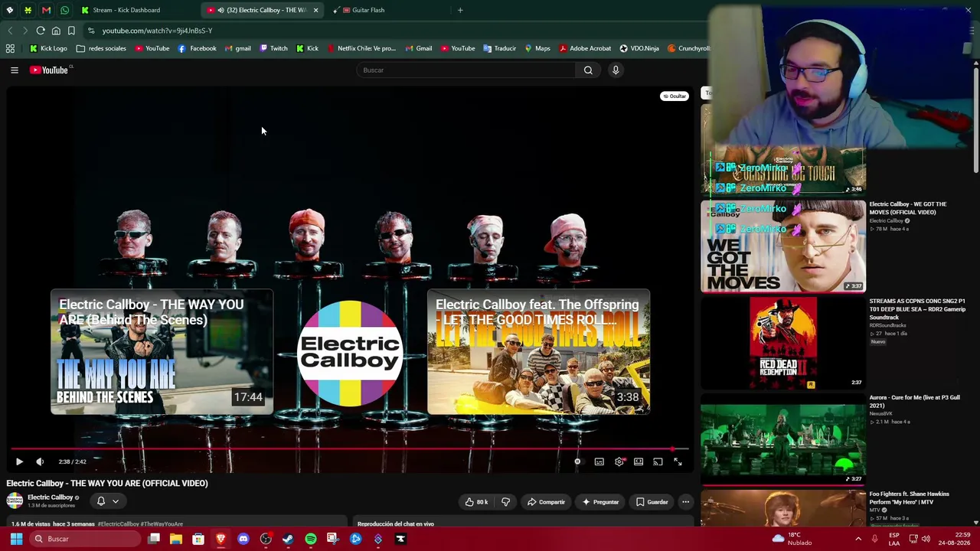Click the Preguntar button
980x551 pixels.
(x=600, y=502)
